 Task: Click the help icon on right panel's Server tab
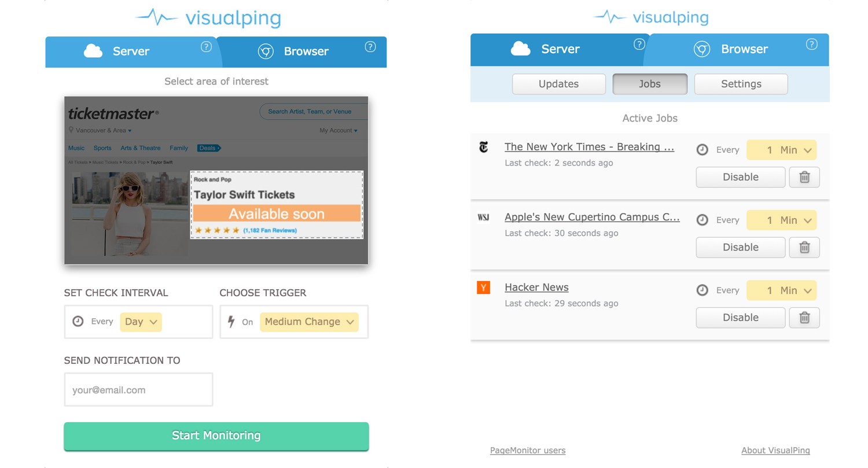click(639, 44)
